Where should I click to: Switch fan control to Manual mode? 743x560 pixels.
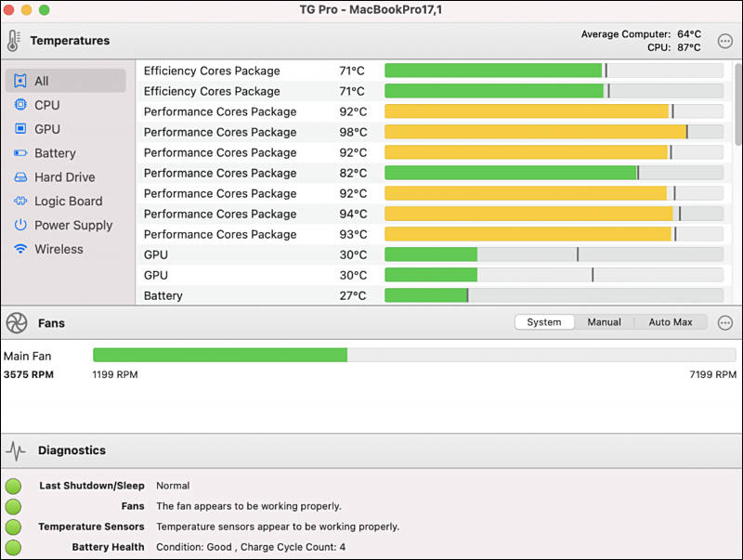(605, 322)
